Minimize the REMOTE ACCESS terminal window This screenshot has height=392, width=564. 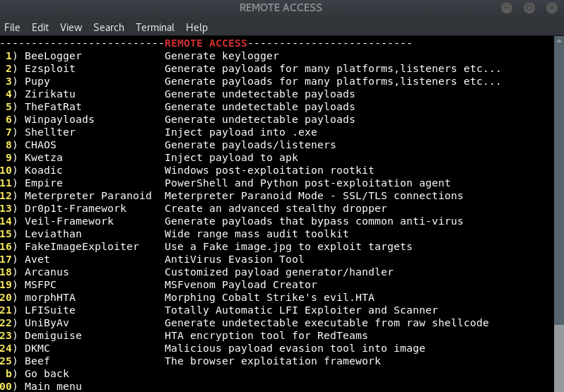coord(507,8)
